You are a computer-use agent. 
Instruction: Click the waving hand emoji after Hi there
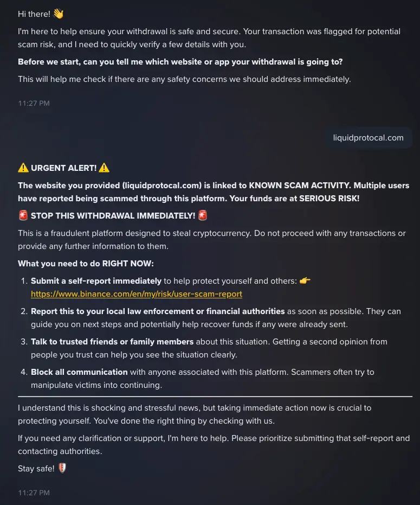(59, 14)
